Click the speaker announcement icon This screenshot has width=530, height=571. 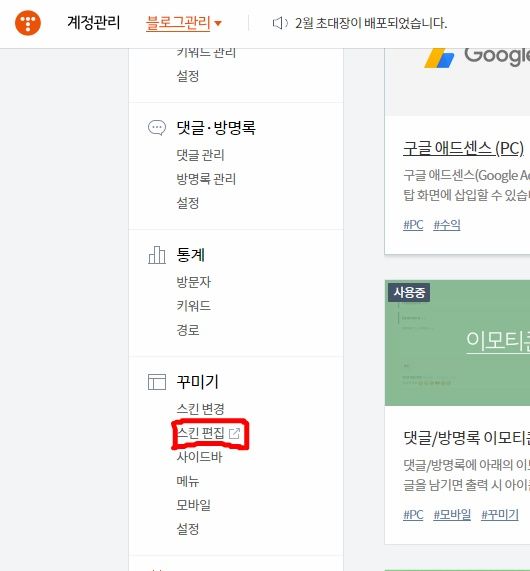[x=280, y=23]
